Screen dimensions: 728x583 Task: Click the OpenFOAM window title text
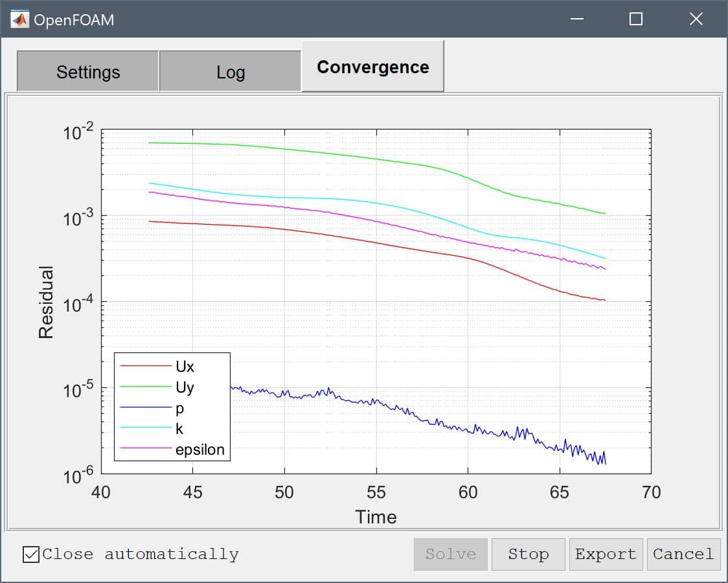(74, 20)
